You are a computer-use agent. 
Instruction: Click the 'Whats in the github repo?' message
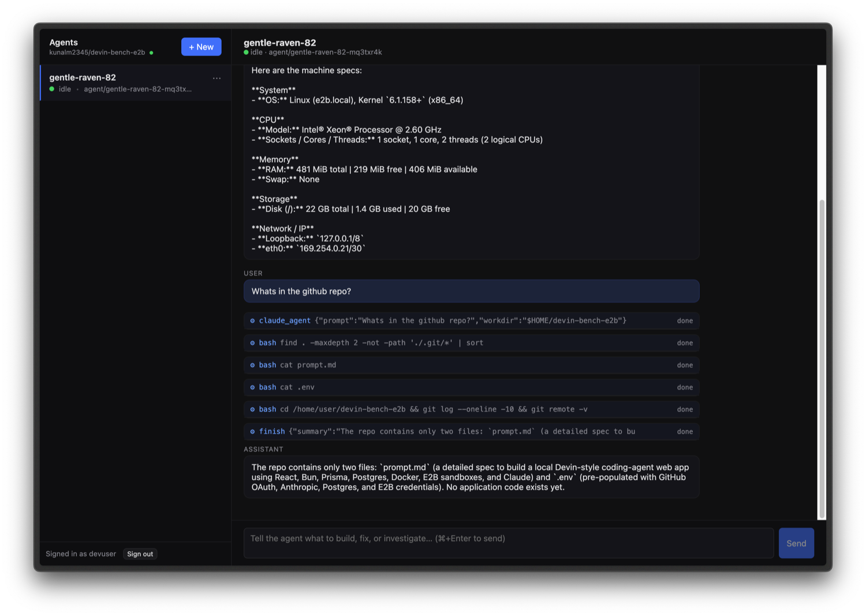coord(471,291)
